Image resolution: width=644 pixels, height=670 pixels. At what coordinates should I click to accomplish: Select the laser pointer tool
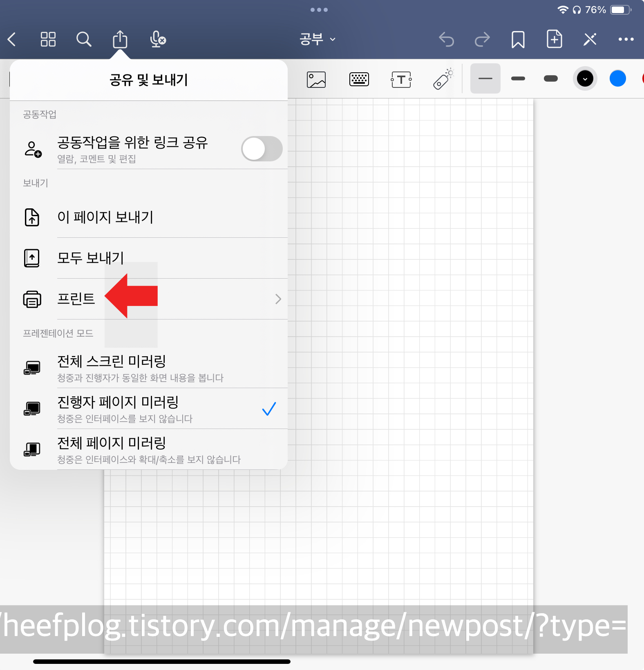point(443,79)
